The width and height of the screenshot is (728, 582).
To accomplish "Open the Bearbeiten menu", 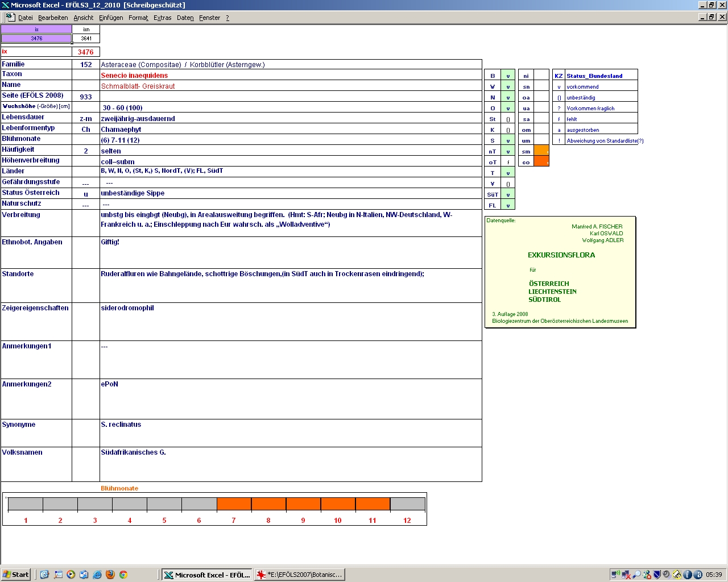I will pos(53,18).
